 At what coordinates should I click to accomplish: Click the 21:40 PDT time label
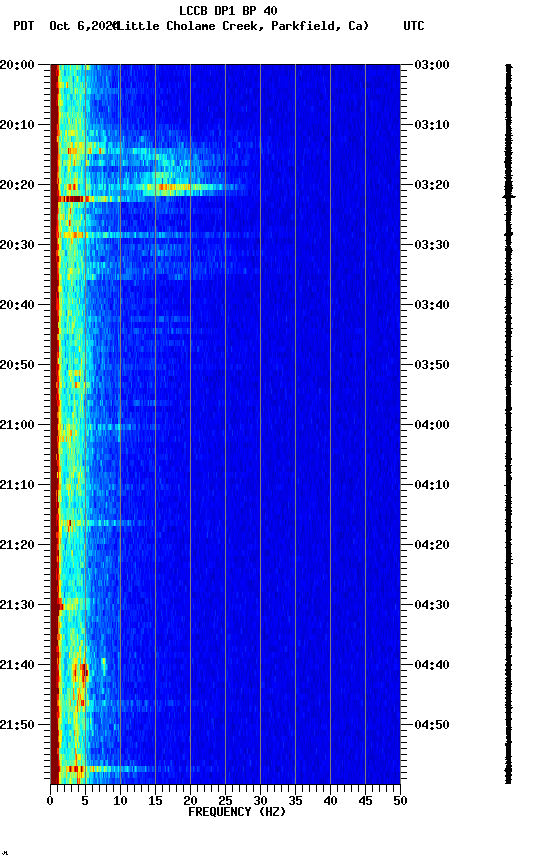[17, 665]
